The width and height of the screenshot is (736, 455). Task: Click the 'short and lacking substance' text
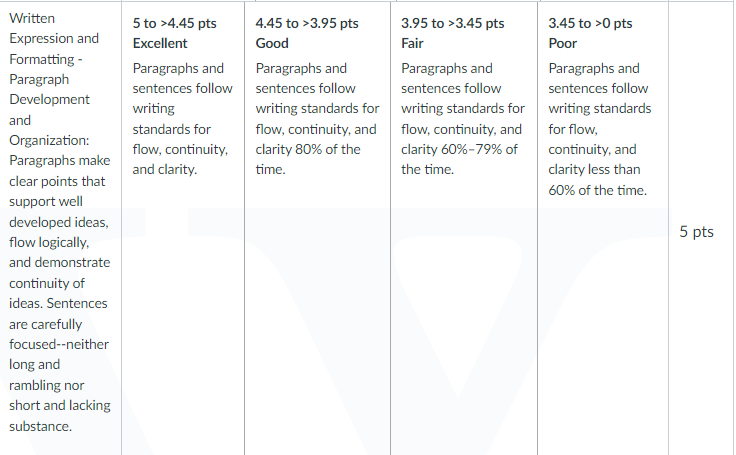pos(60,416)
